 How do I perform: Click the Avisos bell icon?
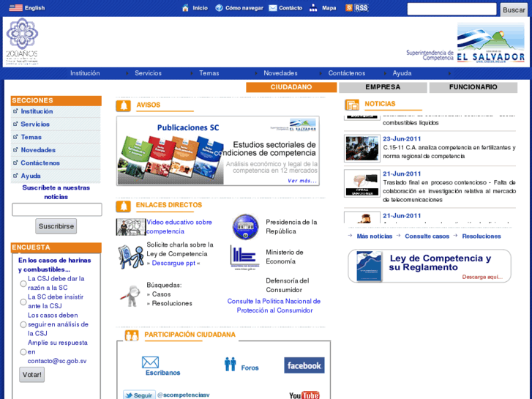[124, 106]
